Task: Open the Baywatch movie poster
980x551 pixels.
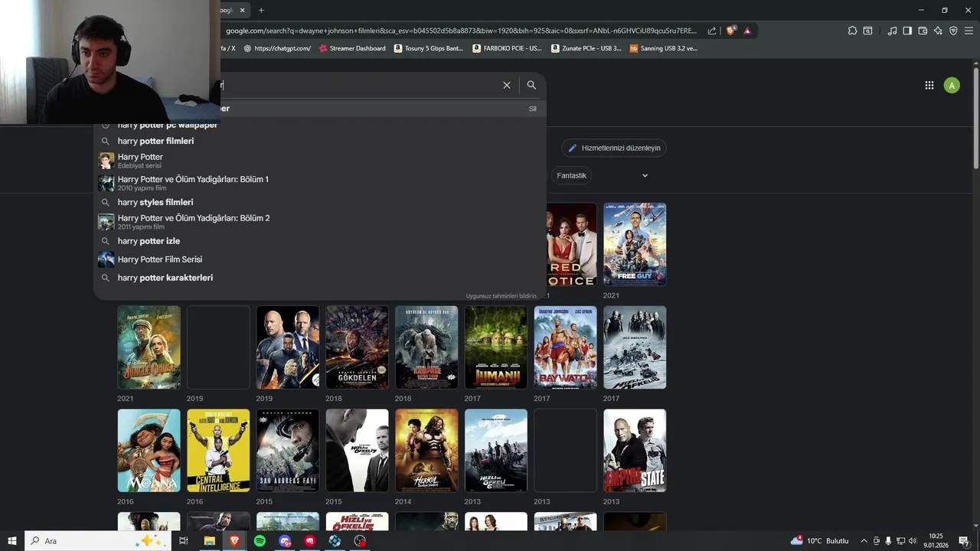Action: [x=565, y=347]
